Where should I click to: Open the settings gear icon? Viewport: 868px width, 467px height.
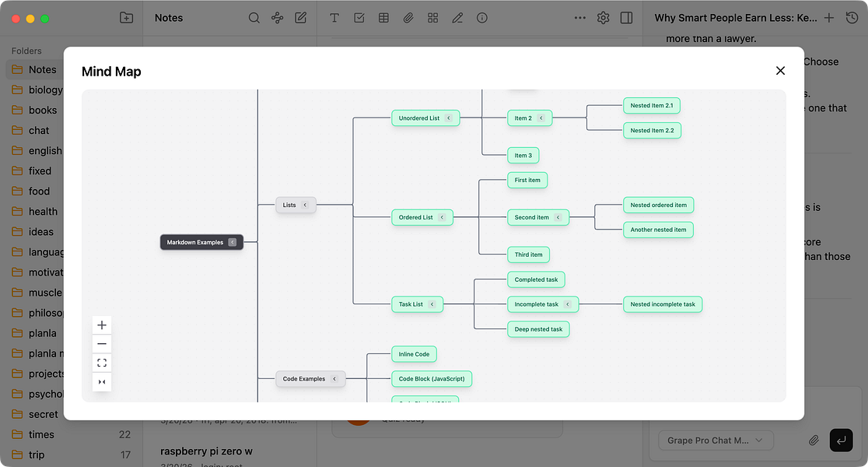(603, 18)
